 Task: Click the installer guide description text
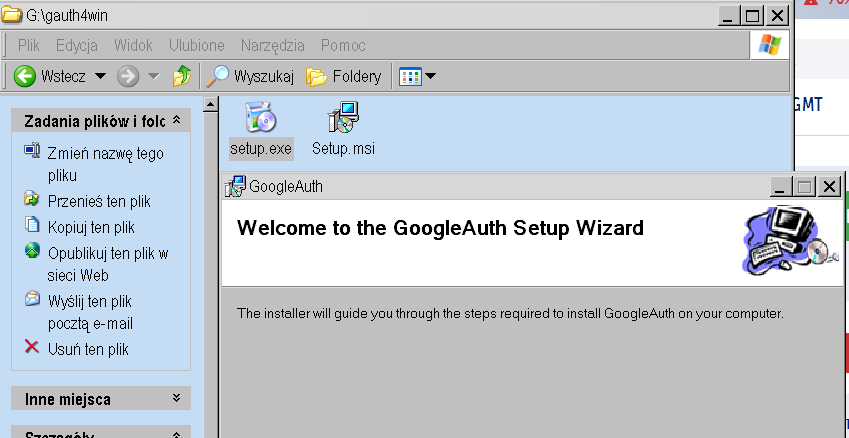click(510, 313)
